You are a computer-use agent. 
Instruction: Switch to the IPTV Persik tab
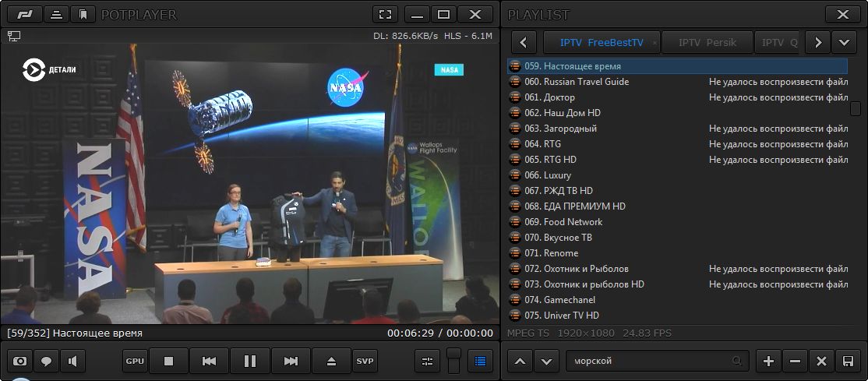click(x=707, y=43)
